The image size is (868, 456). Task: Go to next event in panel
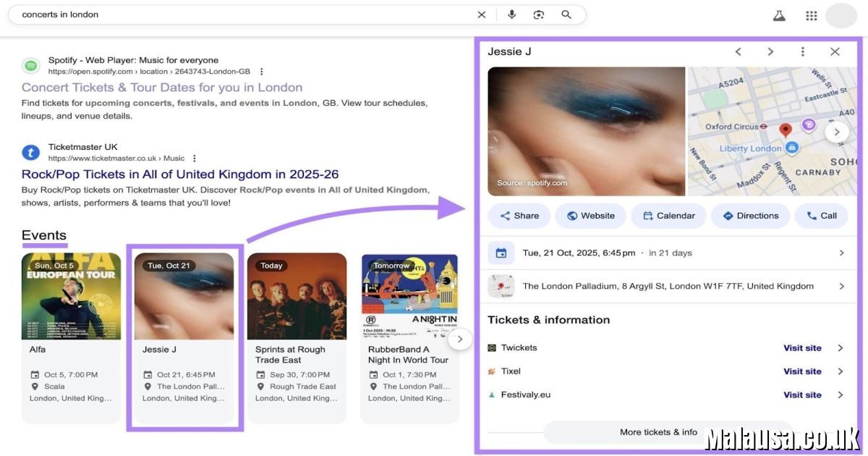point(770,51)
